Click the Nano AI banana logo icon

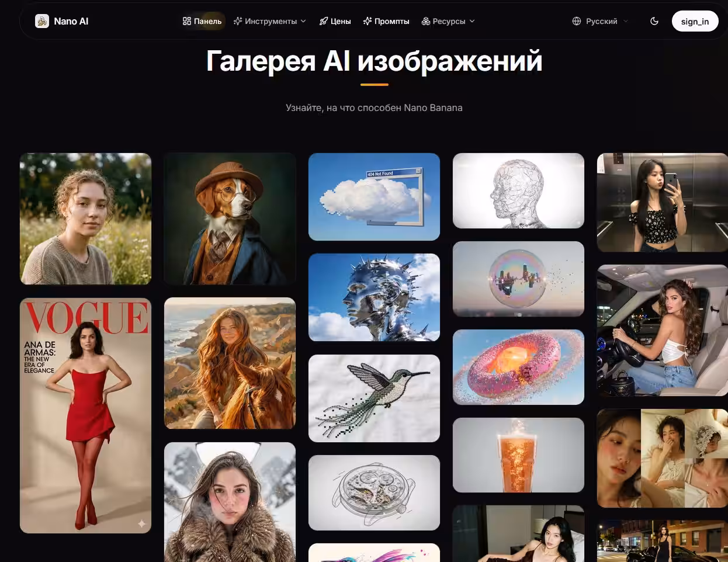42,21
